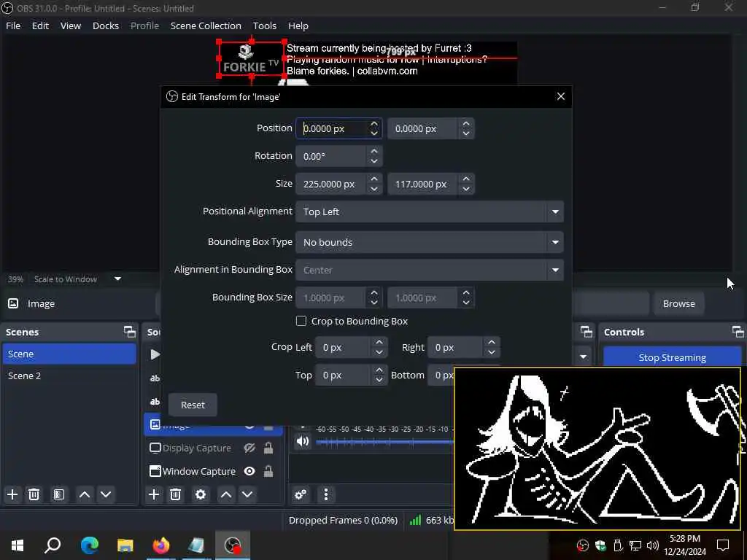
Task: Remove selected source with trash icon
Action: click(175, 494)
